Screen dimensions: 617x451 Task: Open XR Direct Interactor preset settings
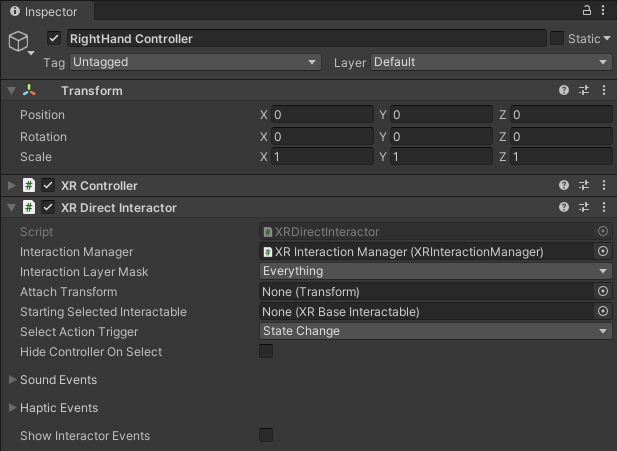pos(584,207)
